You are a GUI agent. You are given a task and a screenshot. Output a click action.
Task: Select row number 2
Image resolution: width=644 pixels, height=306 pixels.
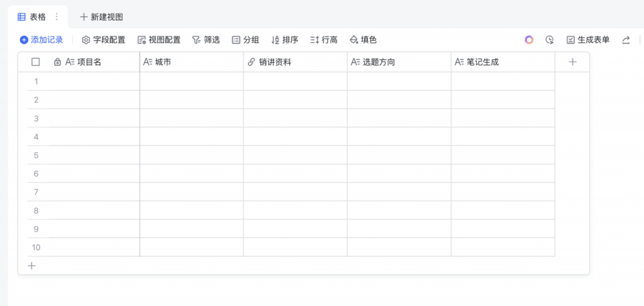click(x=36, y=100)
